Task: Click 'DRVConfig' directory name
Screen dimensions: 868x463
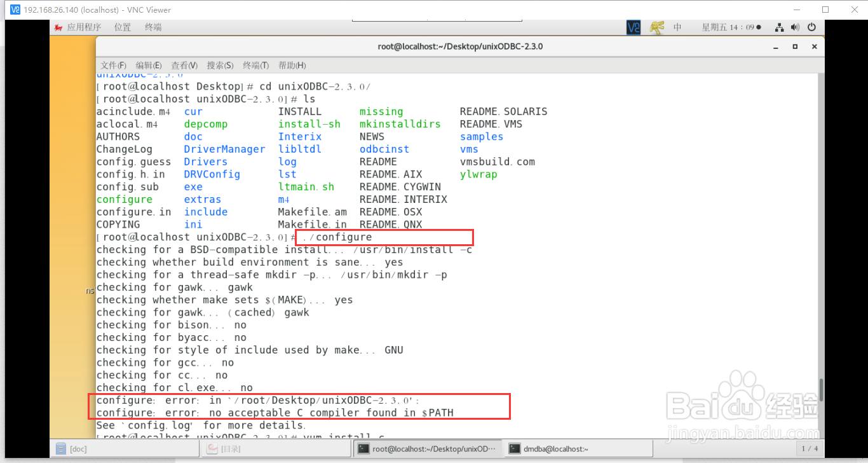Action: [x=212, y=174]
